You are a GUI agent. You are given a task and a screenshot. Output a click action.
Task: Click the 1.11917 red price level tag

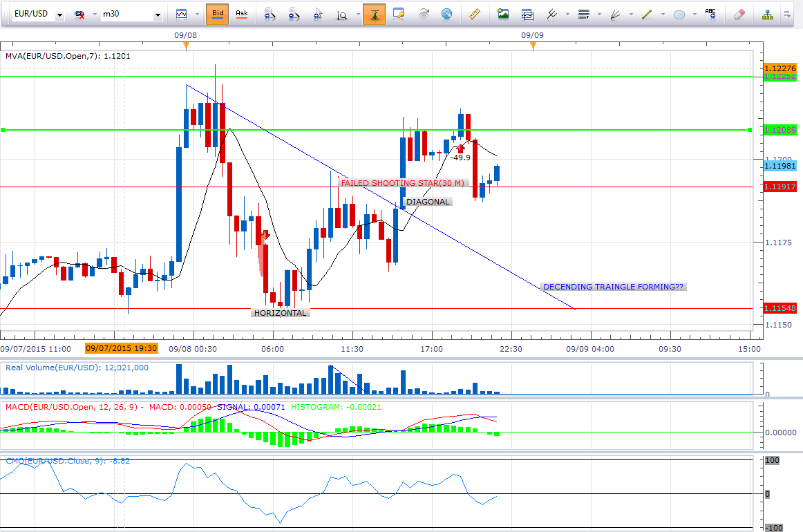pos(780,187)
